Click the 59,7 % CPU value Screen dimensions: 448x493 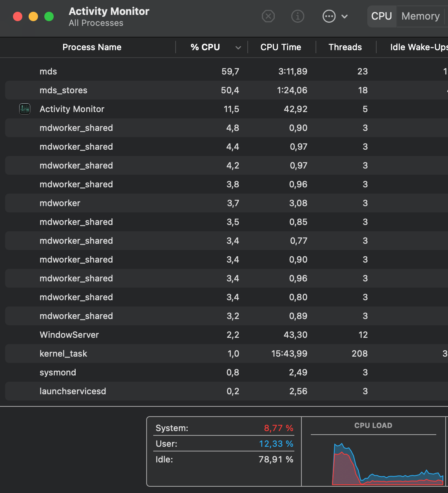[x=230, y=71]
